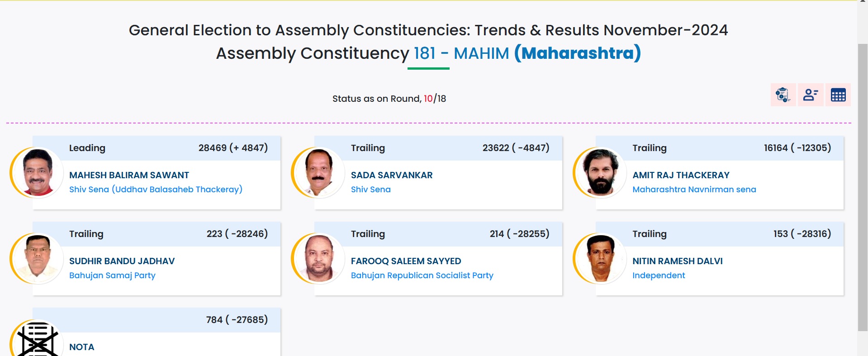Viewport: 868px width, 356px height.
Task: Click Sudhir Bandu Jadhav's photo
Action: tap(38, 258)
